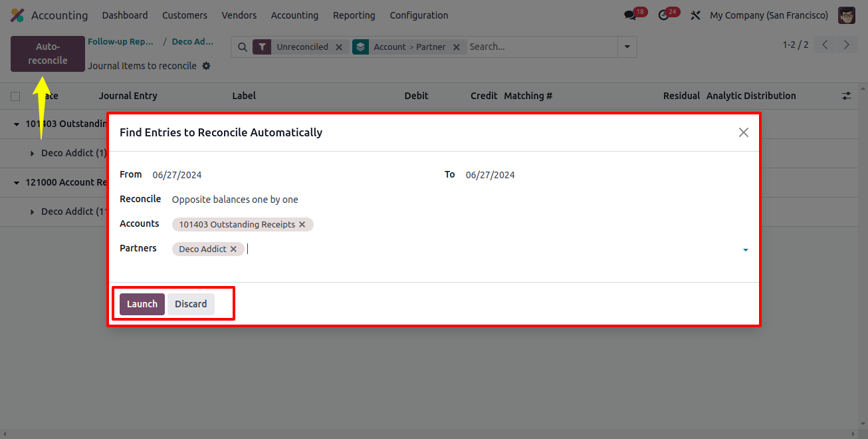Sort by Journal Entry column header
The width and height of the screenshot is (868, 439).
(x=128, y=96)
